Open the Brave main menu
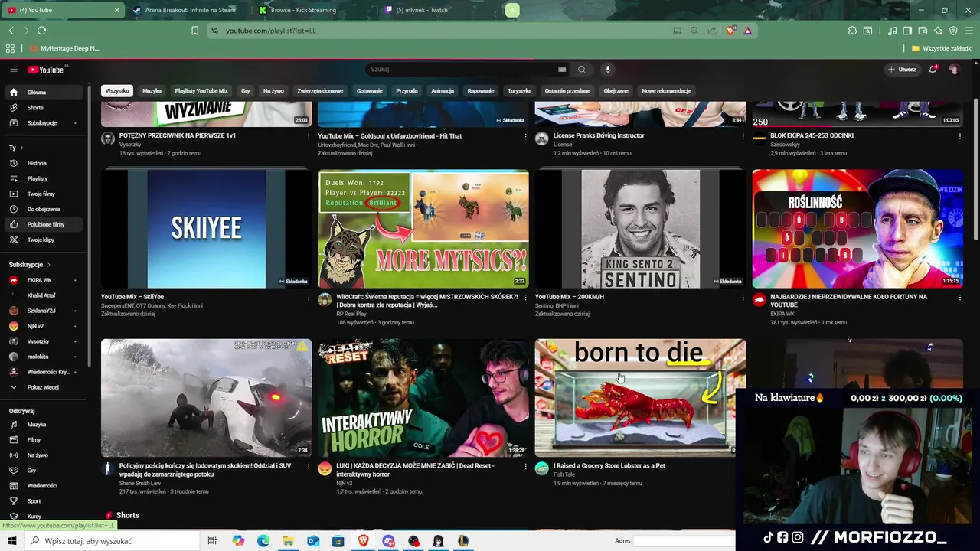Image resolution: width=980 pixels, height=551 pixels. pos(969,31)
